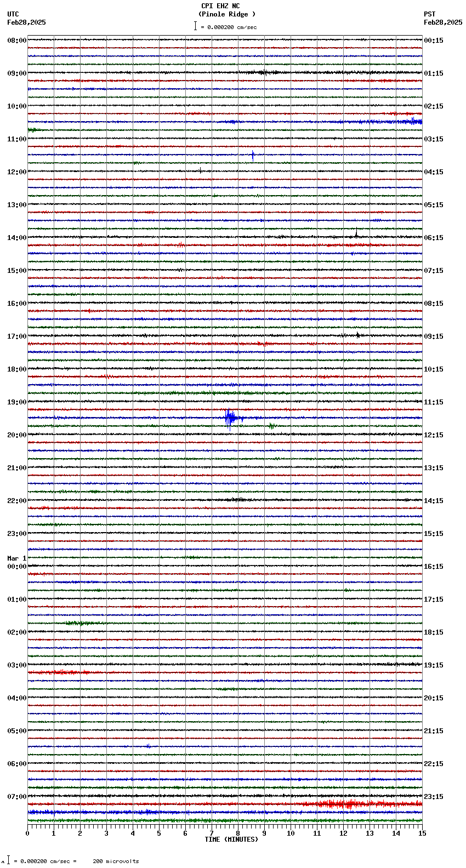Image resolution: width=466 pixels, height=868 pixels.
Task: Click the 19:15 PST time label
Action: (x=434, y=665)
